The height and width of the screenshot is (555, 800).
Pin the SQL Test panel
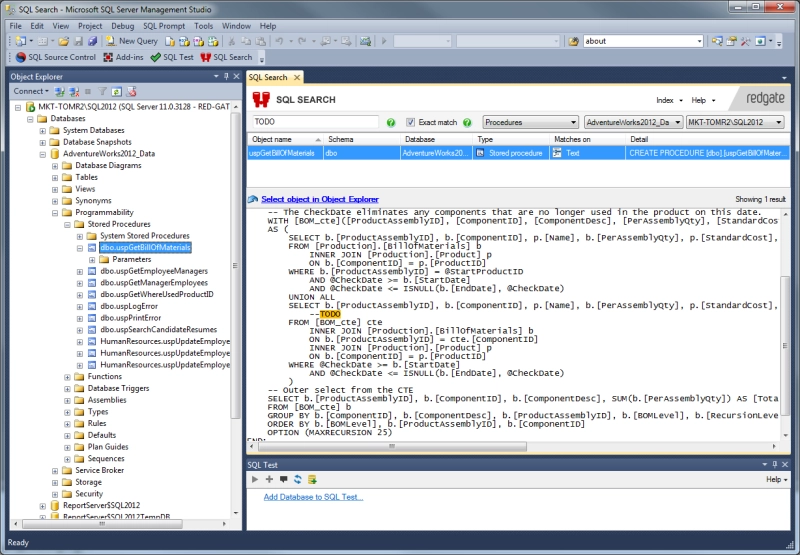774,464
